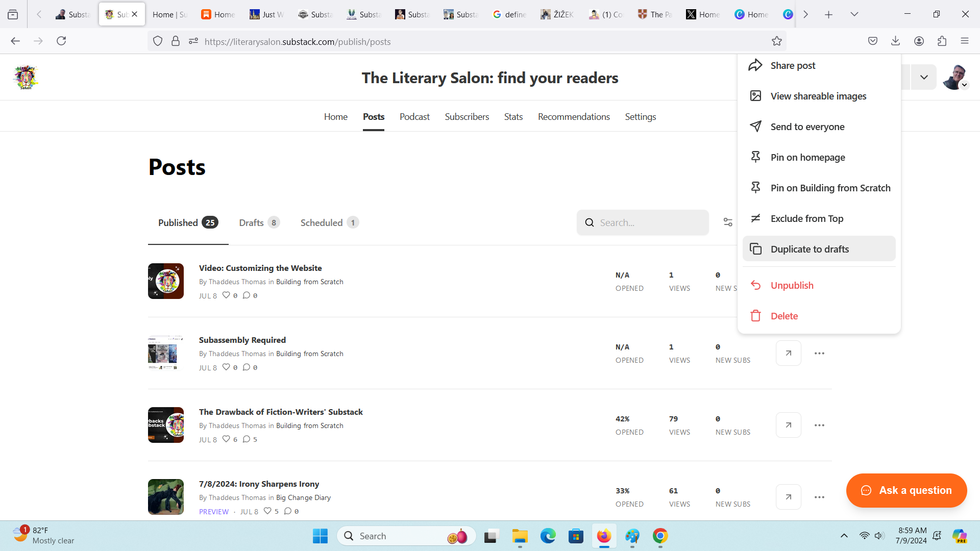
Task: Click the filter icon beside the search box
Action: 728,222
